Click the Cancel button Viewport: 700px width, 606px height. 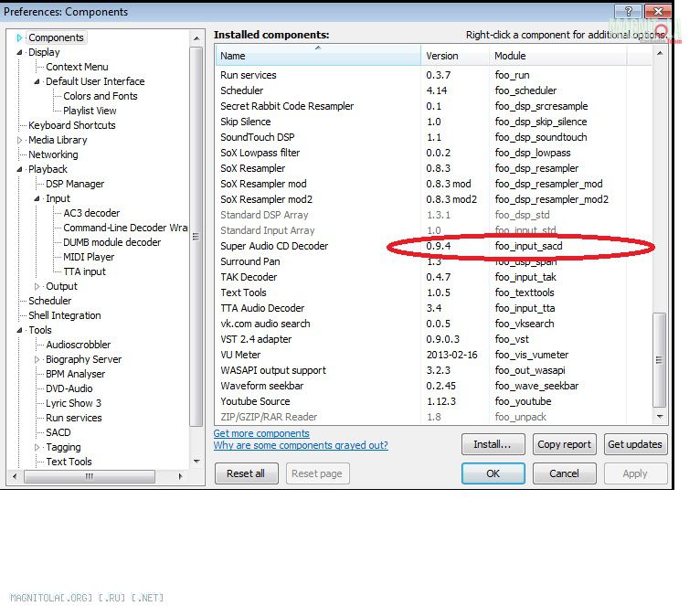[564, 473]
